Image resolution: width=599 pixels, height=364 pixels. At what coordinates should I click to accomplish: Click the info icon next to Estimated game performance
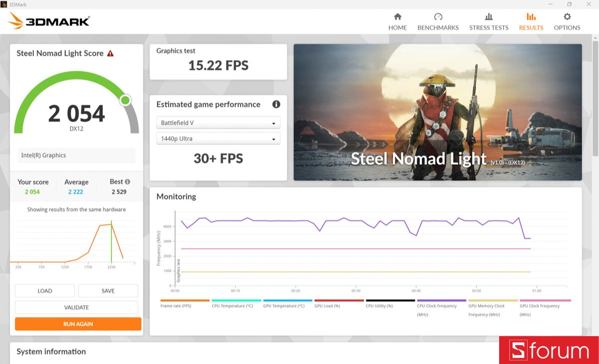click(x=276, y=104)
